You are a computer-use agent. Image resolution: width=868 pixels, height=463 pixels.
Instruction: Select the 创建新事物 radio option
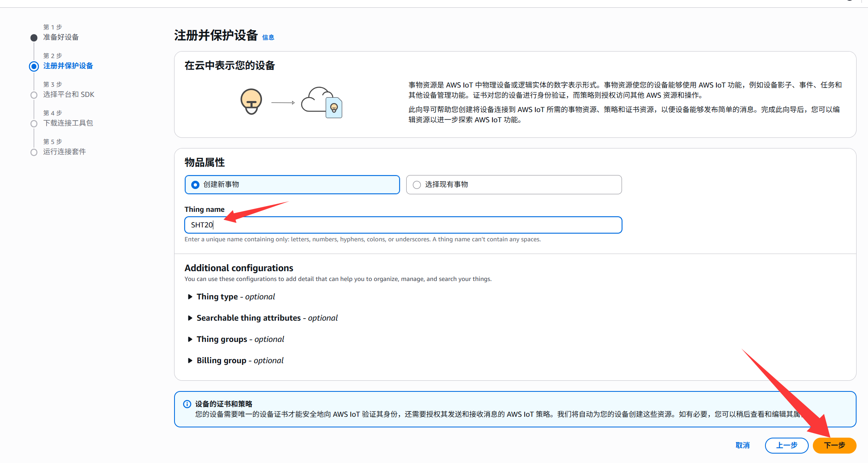point(195,185)
